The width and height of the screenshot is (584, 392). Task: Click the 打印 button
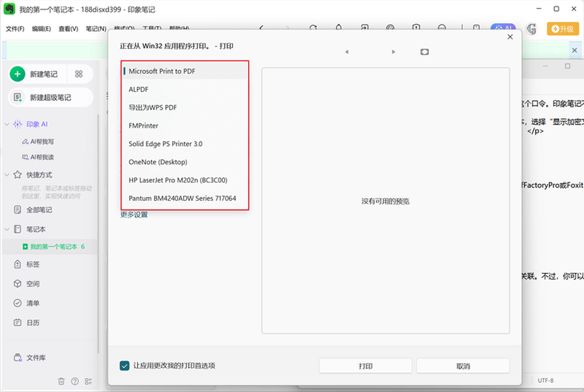tap(365, 366)
